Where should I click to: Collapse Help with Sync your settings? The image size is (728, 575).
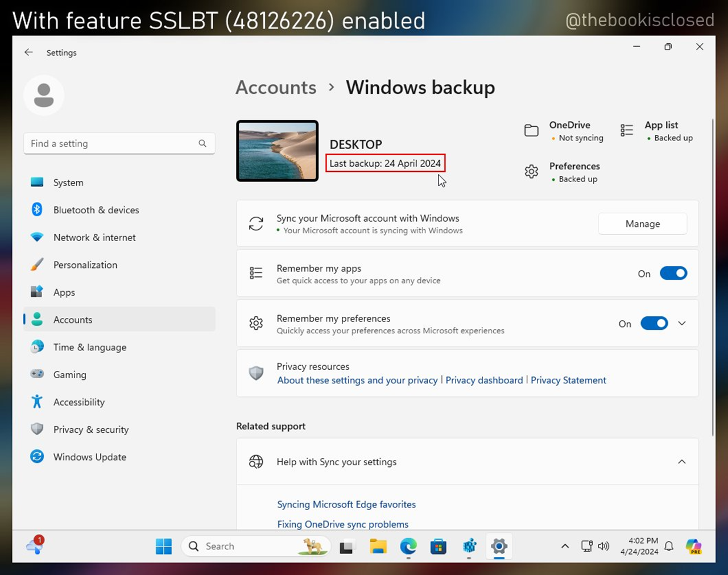click(682, 462)
